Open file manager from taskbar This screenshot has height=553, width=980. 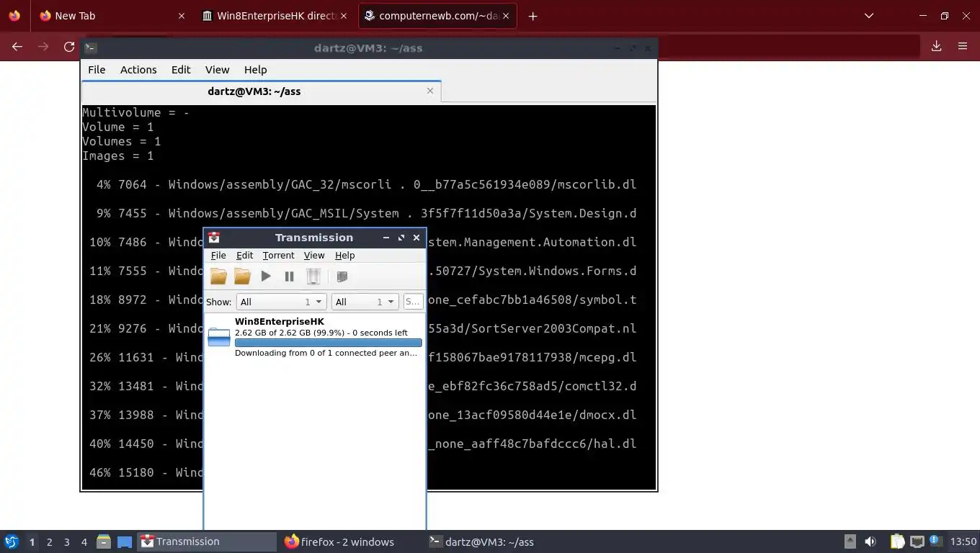tap(104, 541)
